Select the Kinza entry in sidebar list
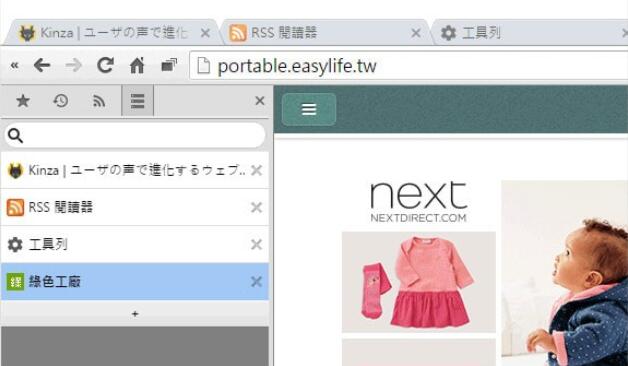628x366 pixels. (135, 170)
